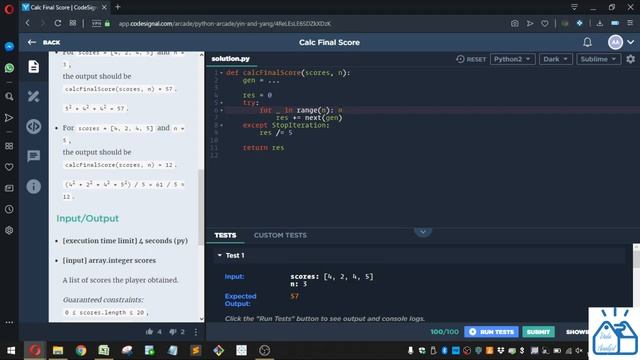The height and width of the screenshot is (360, 640).
Task: Open the scoring percent icon in sidebar
Action: (x=33, y=96)
